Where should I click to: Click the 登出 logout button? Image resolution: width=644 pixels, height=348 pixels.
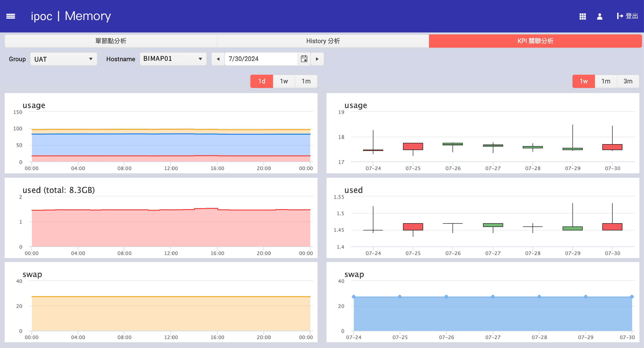627,16
